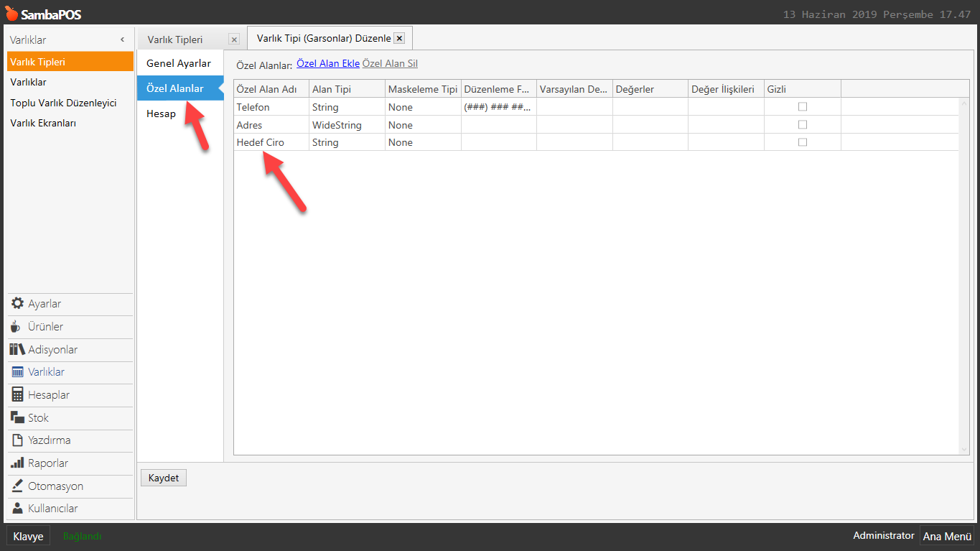Toggle Gizli checkbox for Telefon row
This screenshot has height=551, width=980.
pos(803,106)
